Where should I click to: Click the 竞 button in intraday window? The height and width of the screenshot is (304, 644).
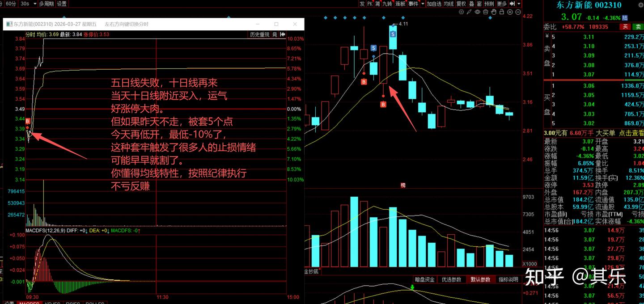[275, 34]
